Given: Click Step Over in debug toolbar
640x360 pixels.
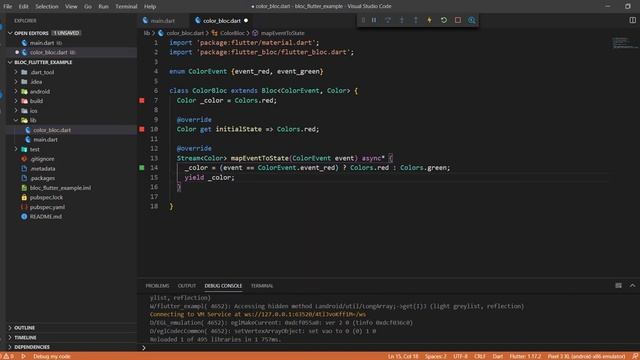Looking at the screenshot, I should [x=388, y=20].
